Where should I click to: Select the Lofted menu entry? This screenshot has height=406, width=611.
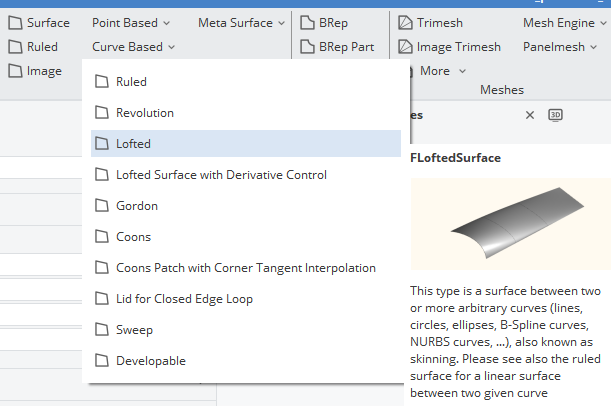[x=246, y=143]
